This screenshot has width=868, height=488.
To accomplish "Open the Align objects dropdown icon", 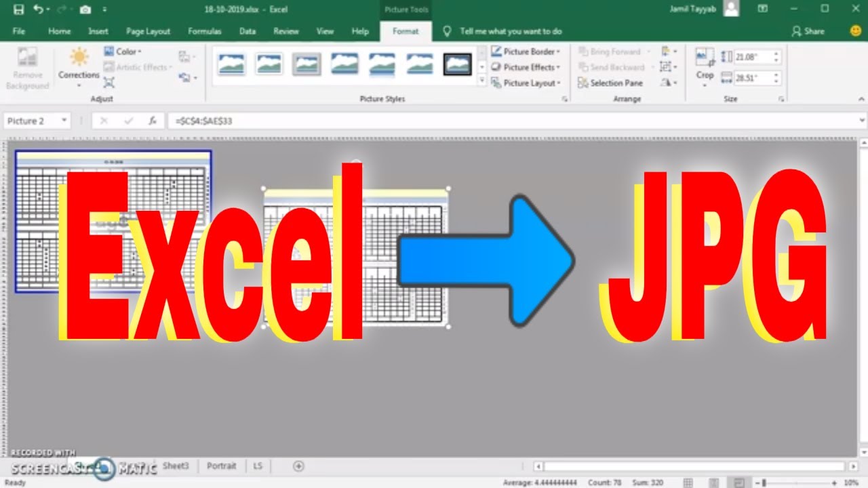I will pos(669,52).
